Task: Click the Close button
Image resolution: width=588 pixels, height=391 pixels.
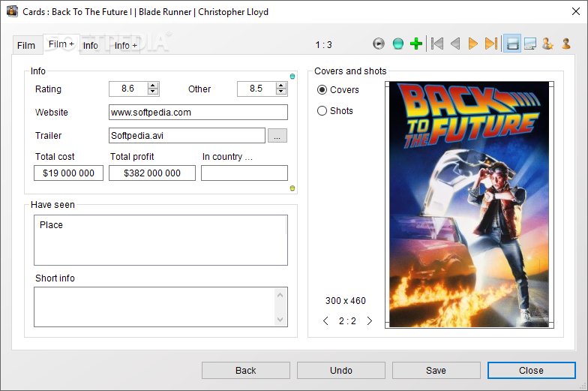Action: [531, 371]
